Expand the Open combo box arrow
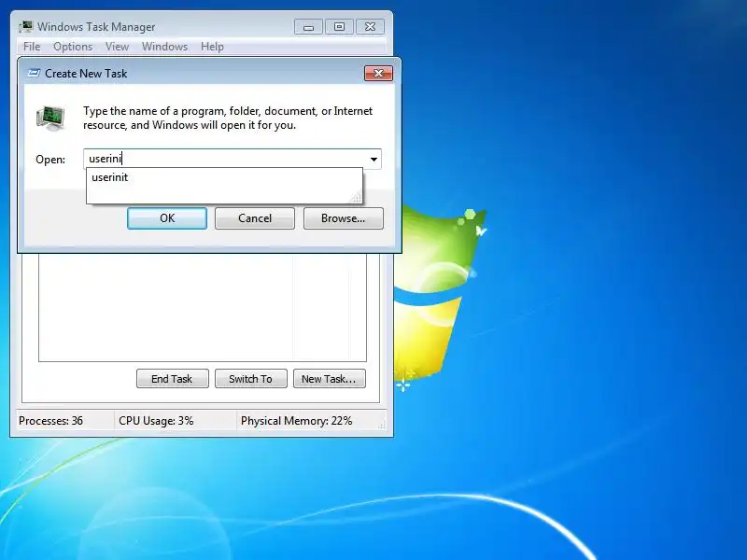Screen dimensions: 747x560 click(374, 159)
